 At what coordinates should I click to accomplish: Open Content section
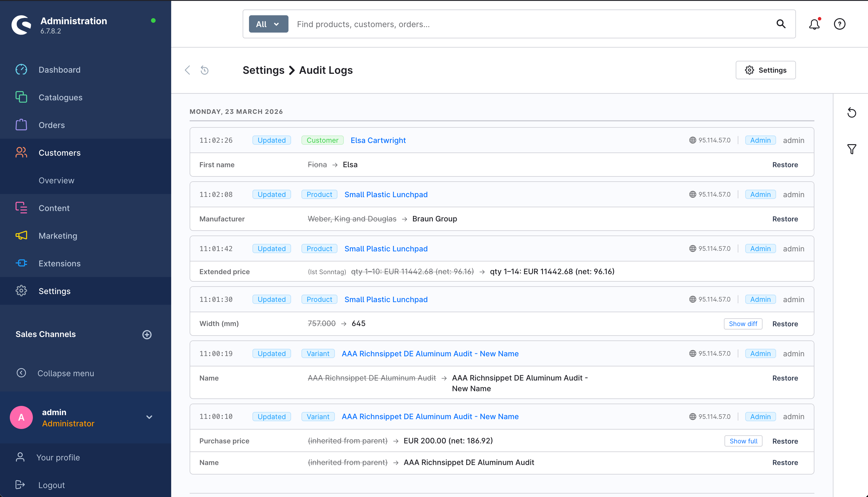[54, 208]
